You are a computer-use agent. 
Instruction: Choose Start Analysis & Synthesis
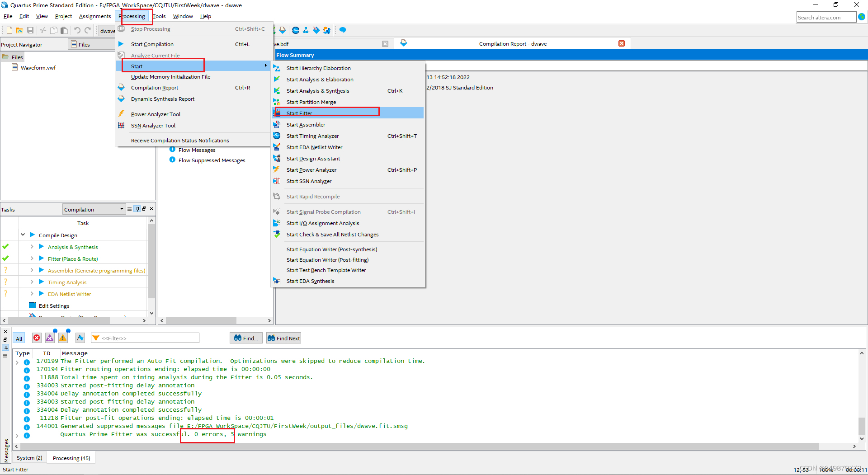pos(348,91)
